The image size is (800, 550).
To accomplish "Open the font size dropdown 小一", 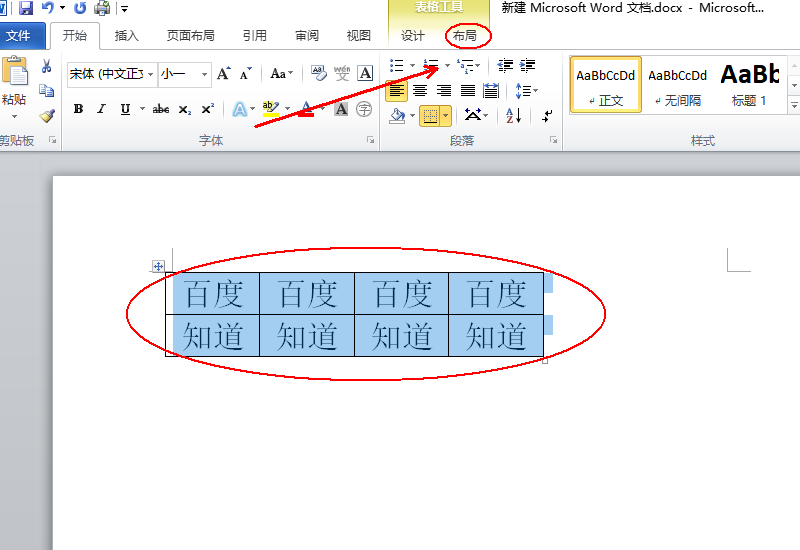I will (204, 74).
